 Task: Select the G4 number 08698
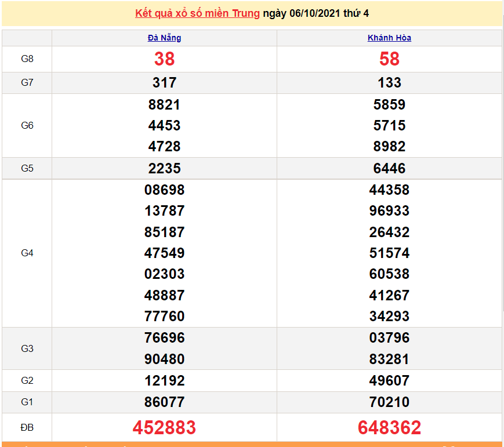tap(164, 190)
